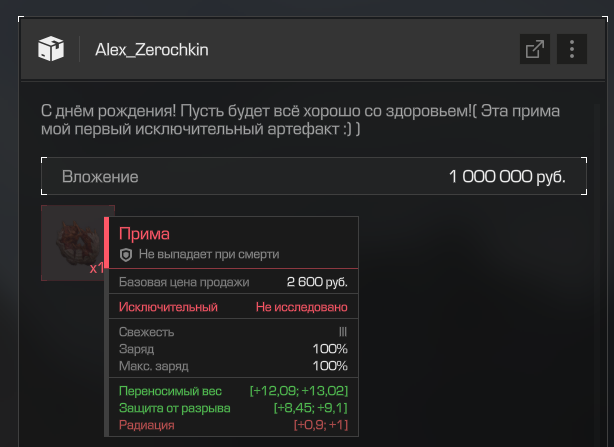This screenshot has height=447, width=614.
Task: Click the 1 000 000 руб. amount
Action: click(x=507, y=177)
